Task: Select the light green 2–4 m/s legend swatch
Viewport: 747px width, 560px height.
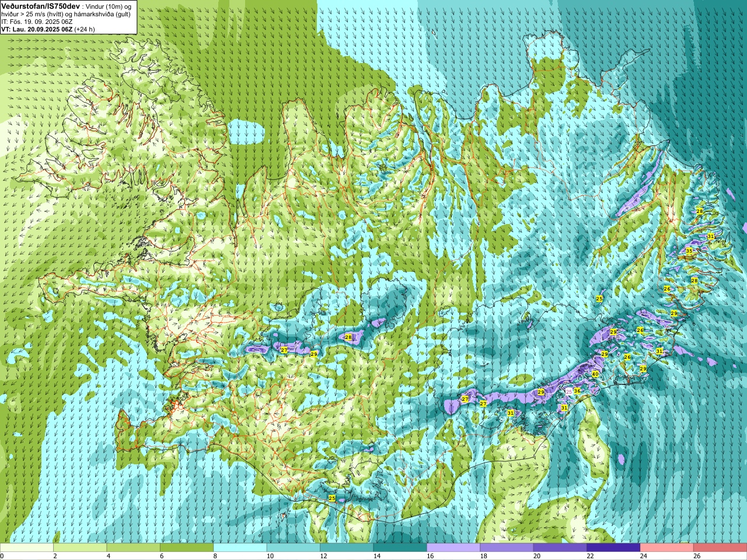Action: point(80,548)
